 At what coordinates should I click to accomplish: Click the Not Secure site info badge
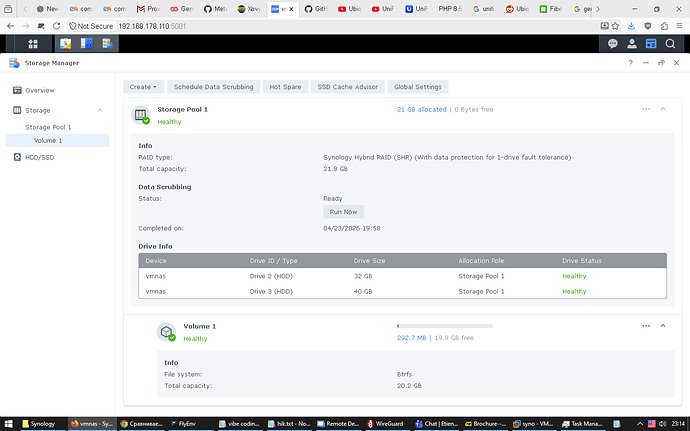91,26
